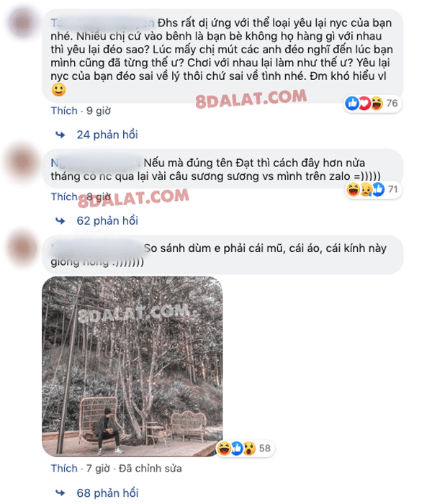Click the Thích link under the 9 giờ comment
Image resolution: width=432 pixels, height=504 pixels.
(x=64, y=111)
